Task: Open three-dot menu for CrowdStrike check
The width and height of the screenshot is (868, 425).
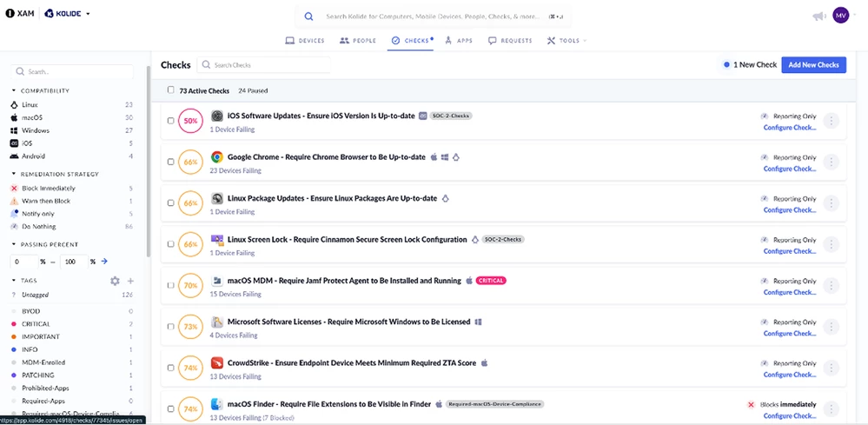Action: 831,369
